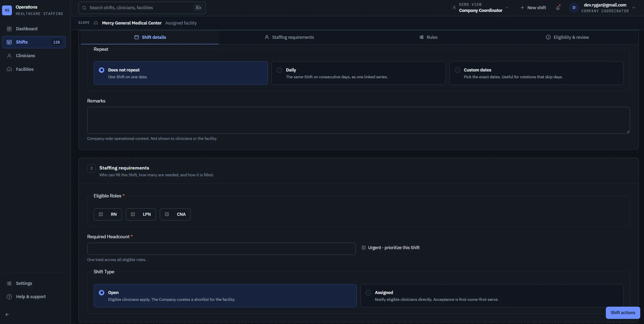Click the ⌘K shortcut badge
This screenshot has height=324, width=644.
coord(198,8)
